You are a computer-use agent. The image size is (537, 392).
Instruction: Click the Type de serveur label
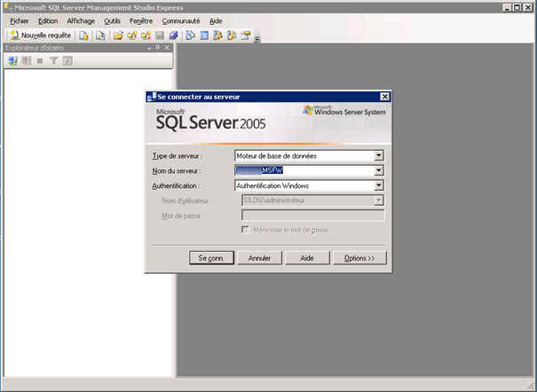tap(177, 156)
